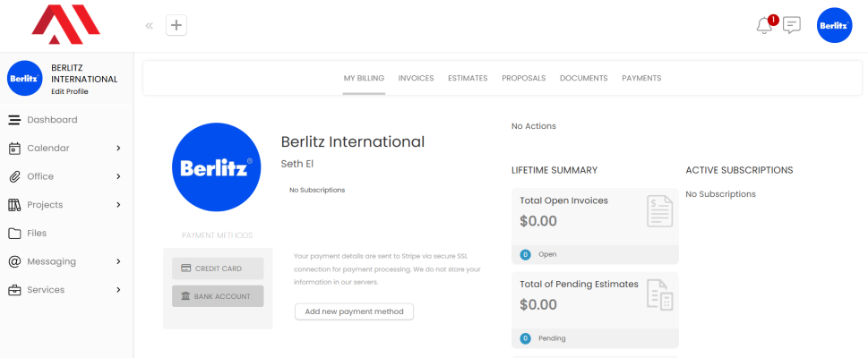Switch to the Invoices tab
Image resolution: width=868 pixels, height=358 pixels.
[416, 79]
